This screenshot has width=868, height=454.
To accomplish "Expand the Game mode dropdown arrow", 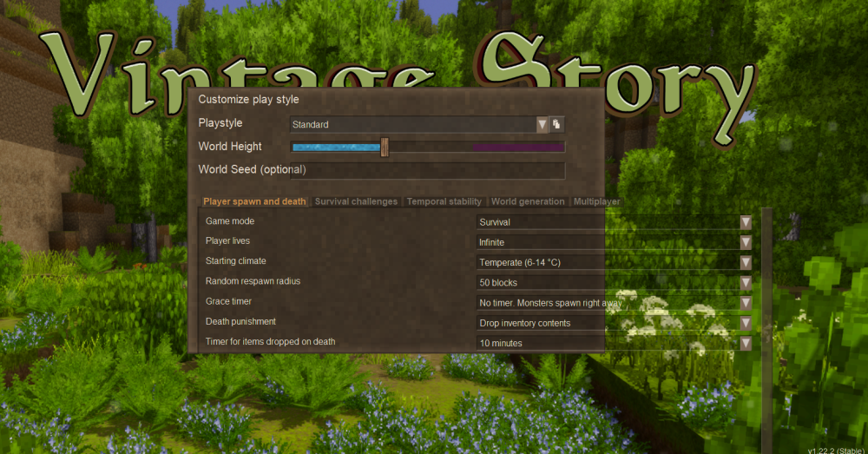I will 746,222.
